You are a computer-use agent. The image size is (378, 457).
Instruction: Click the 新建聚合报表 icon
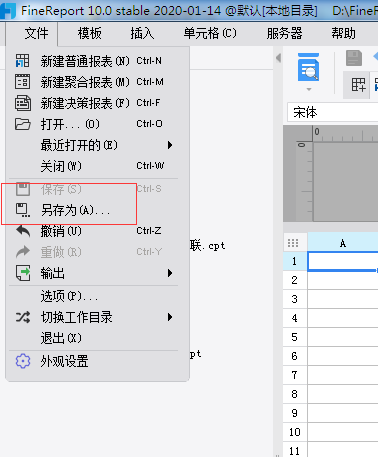tap(23, 82)
